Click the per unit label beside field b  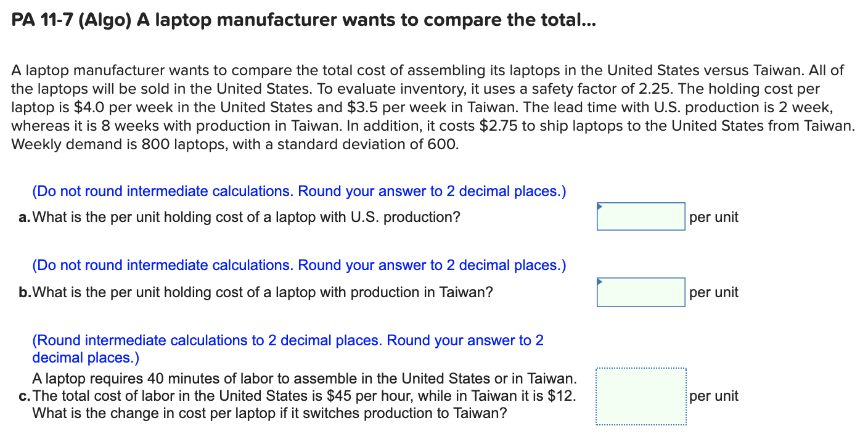[714, 292]
